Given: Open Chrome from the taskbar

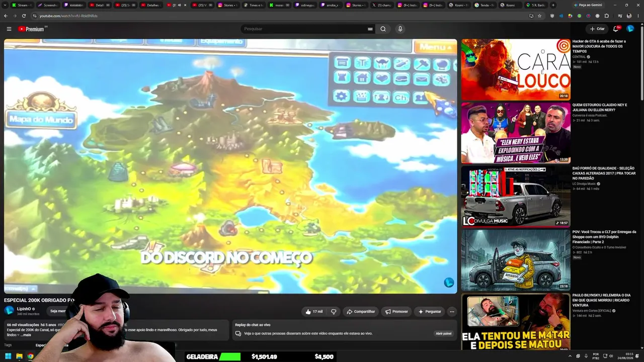Looking at the screenshot, I should (30, 356).
